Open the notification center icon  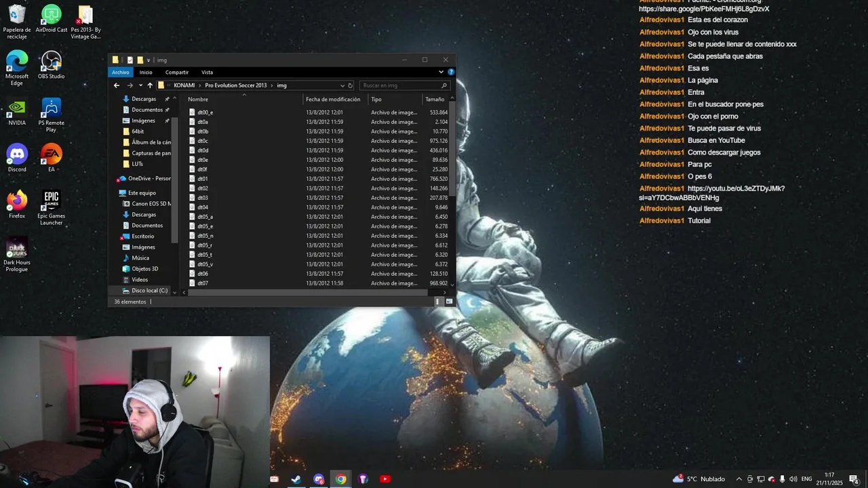pyautogui.click(x=854, y=479)
